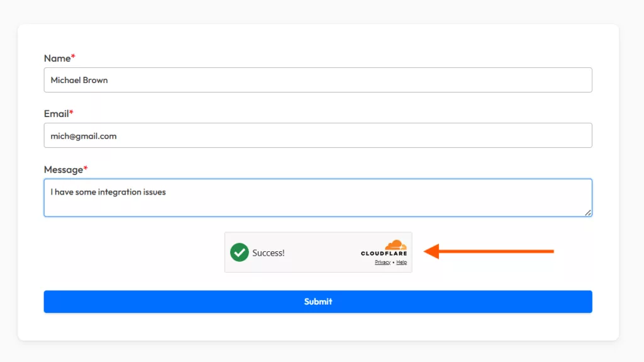Click the "Email" field label

(56, 114)
